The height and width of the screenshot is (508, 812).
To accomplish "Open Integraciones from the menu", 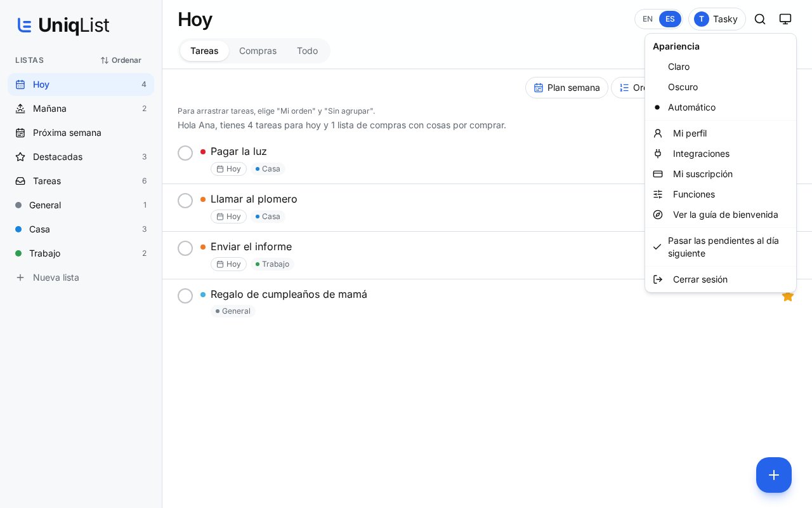I will [x=721, y=154].
